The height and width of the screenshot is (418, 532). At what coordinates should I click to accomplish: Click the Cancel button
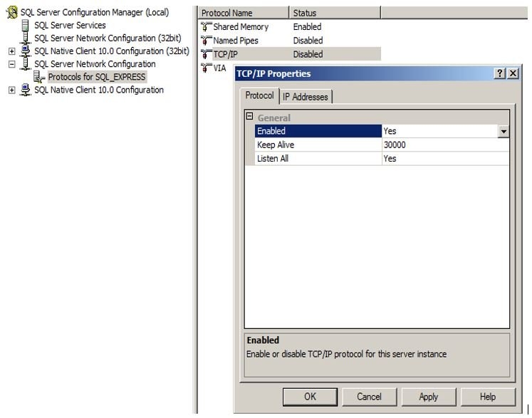click(x=369, y=397)
